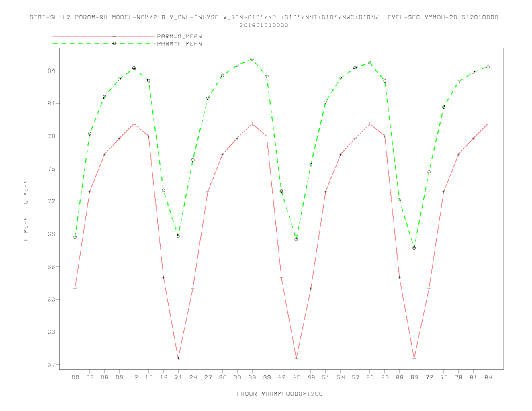This screenshot has width=532, height=411.
Task: Click the x-axis tick label 54
Action: coord(341,377)
